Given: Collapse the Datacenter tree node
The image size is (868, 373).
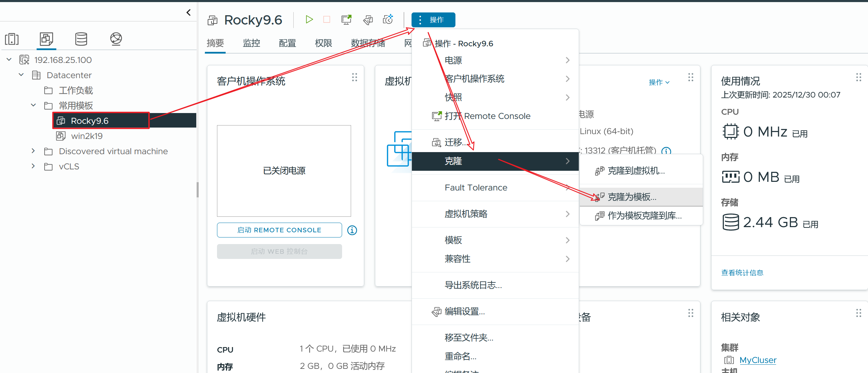Looking at the screenshot, I should [21, 75].
